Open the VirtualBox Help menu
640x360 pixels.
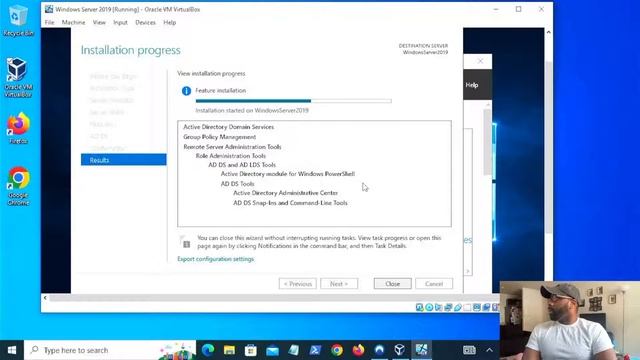pos(170,22)
